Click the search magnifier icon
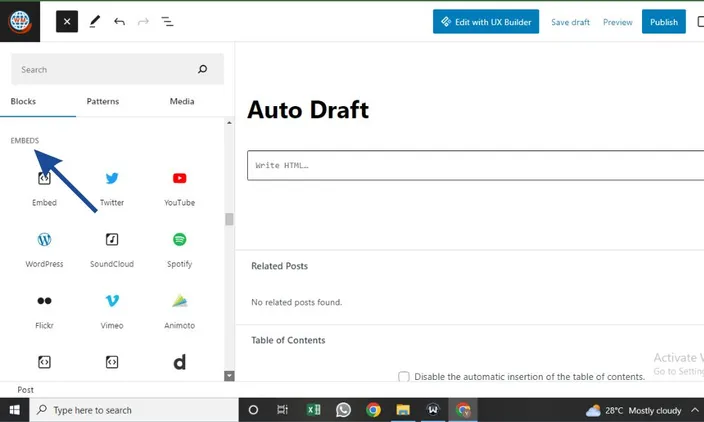 coord(202,69)
